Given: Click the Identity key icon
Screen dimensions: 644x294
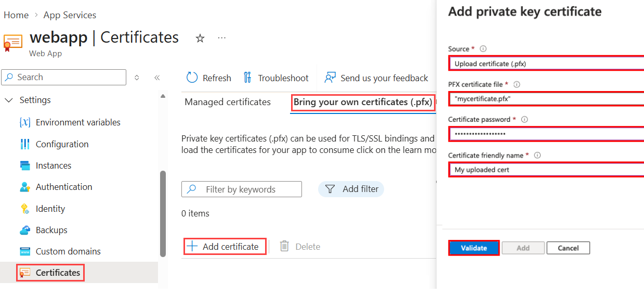Looking at the screenshot, I should (x=25, y=209).
